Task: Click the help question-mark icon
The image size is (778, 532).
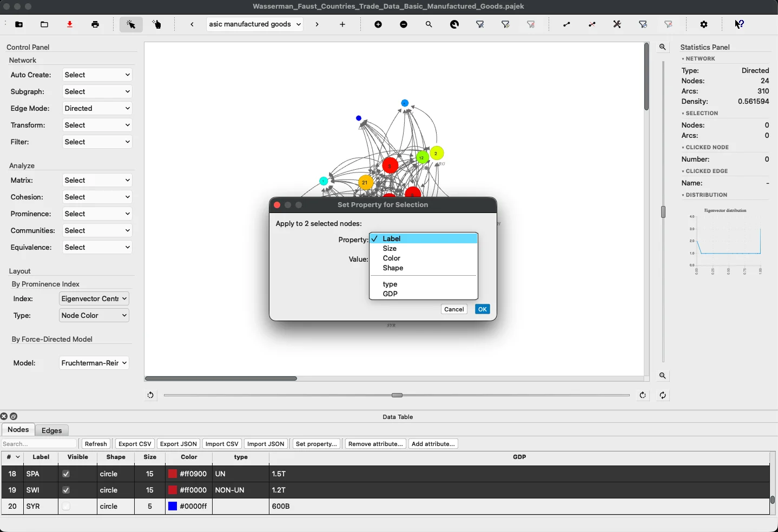Action: coord(740,25)
